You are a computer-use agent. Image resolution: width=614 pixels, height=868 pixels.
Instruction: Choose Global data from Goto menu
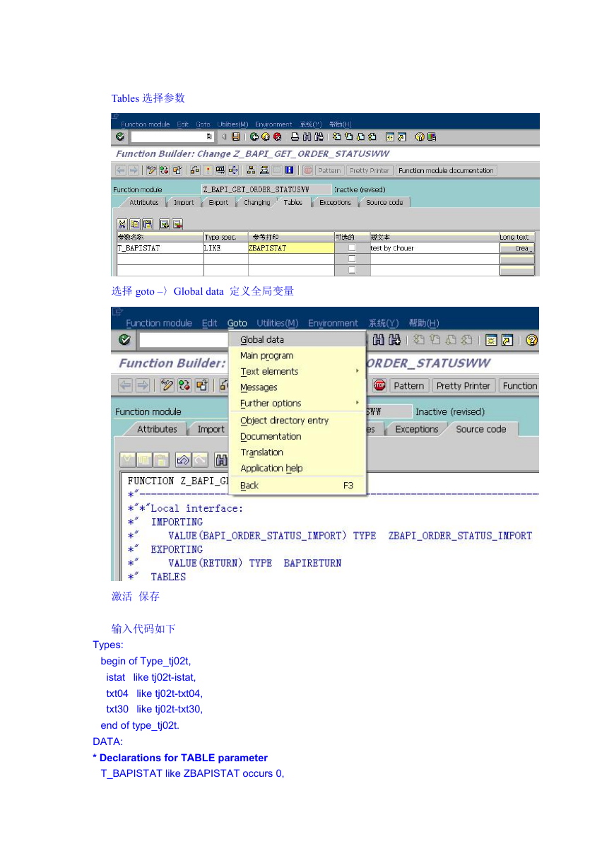click(297, 340)
